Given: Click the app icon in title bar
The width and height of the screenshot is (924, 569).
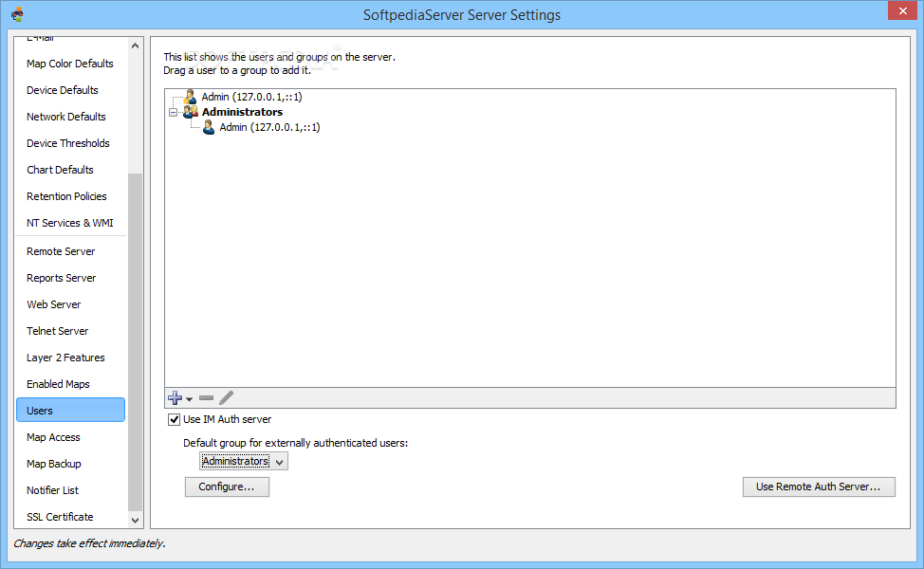Looking at the screenshot, I should click(x=18, y=14).
